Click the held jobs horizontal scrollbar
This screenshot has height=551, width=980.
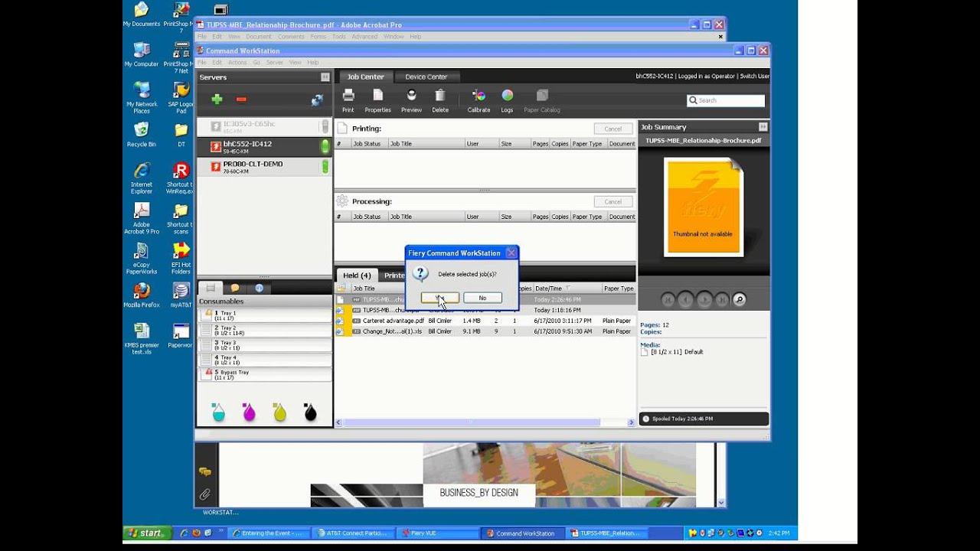[471, 422]
